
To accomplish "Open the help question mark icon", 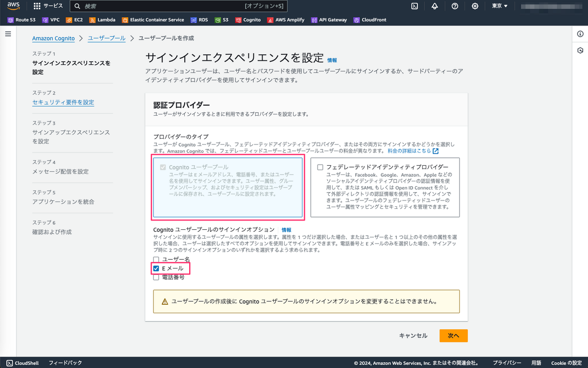I will [455, 6].
